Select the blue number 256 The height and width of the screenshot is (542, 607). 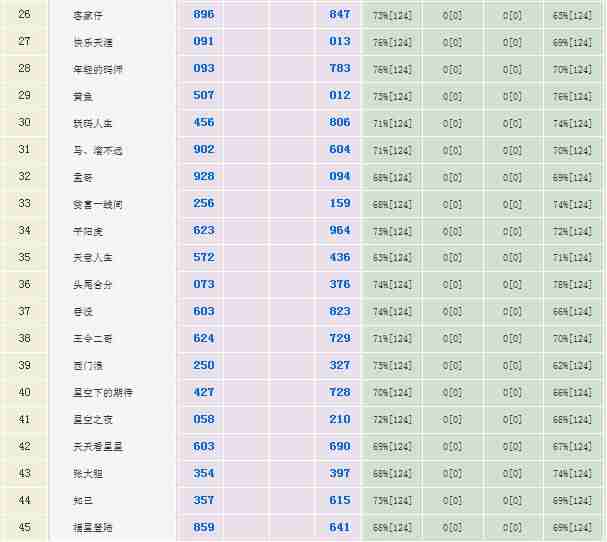click(203, 204)
